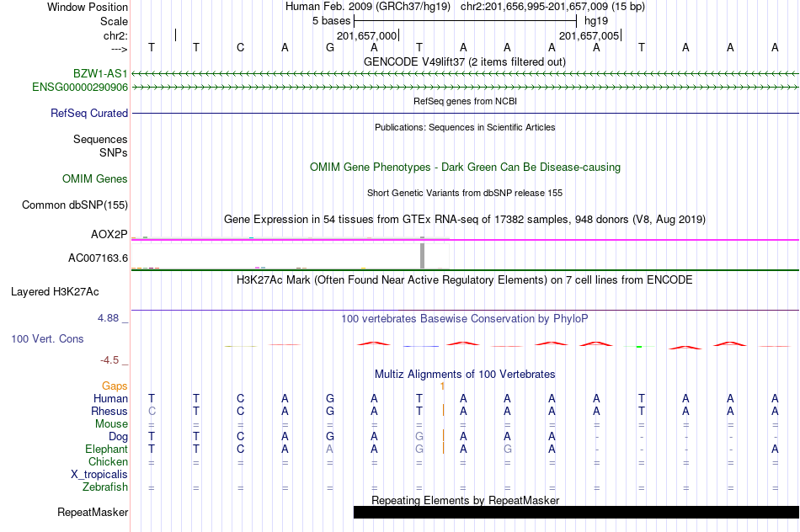
Task: Click the Window Position label
Action: coord(88,7)
